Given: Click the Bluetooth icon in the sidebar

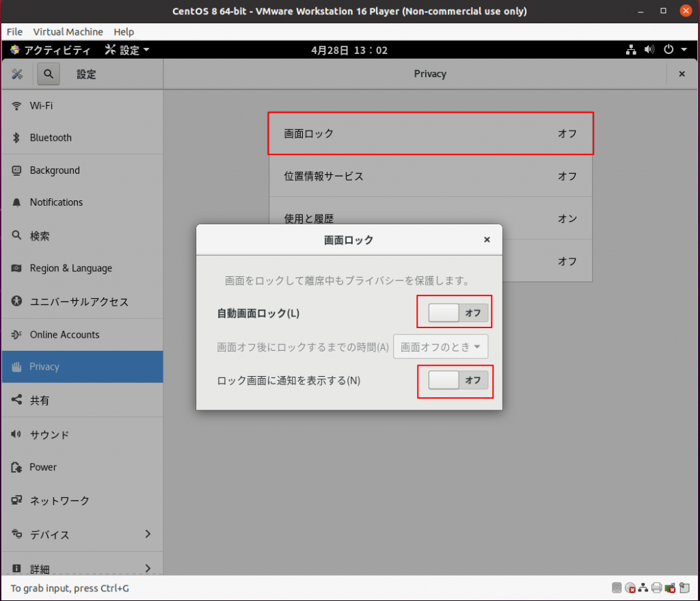Looking at the screenshot, I should [16, 138].
